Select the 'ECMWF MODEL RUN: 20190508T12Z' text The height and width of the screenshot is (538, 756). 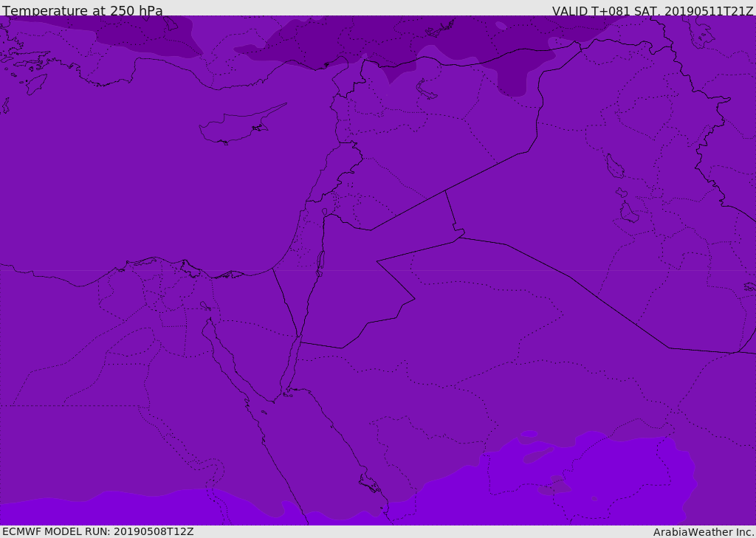[x=98, y=531]
